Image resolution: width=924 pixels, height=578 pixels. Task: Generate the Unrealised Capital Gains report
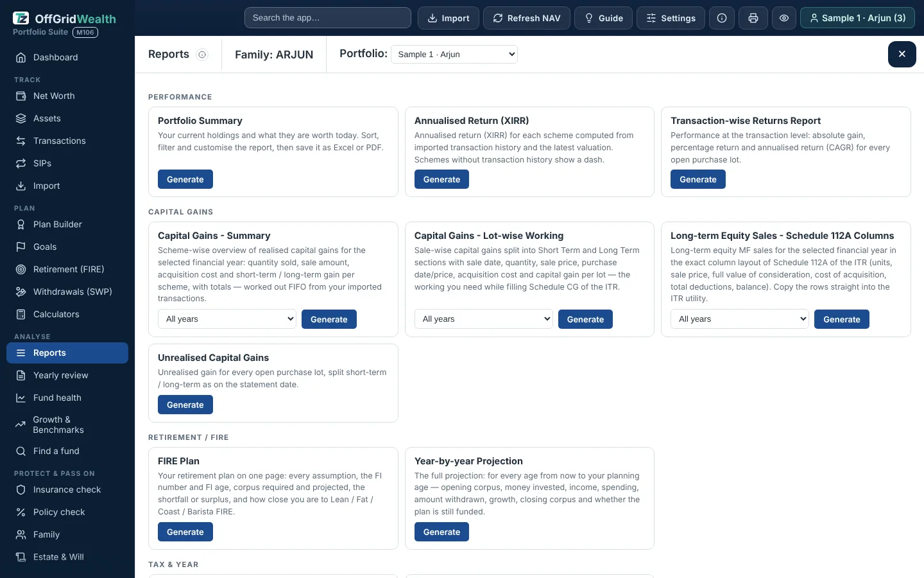point(185,405)
